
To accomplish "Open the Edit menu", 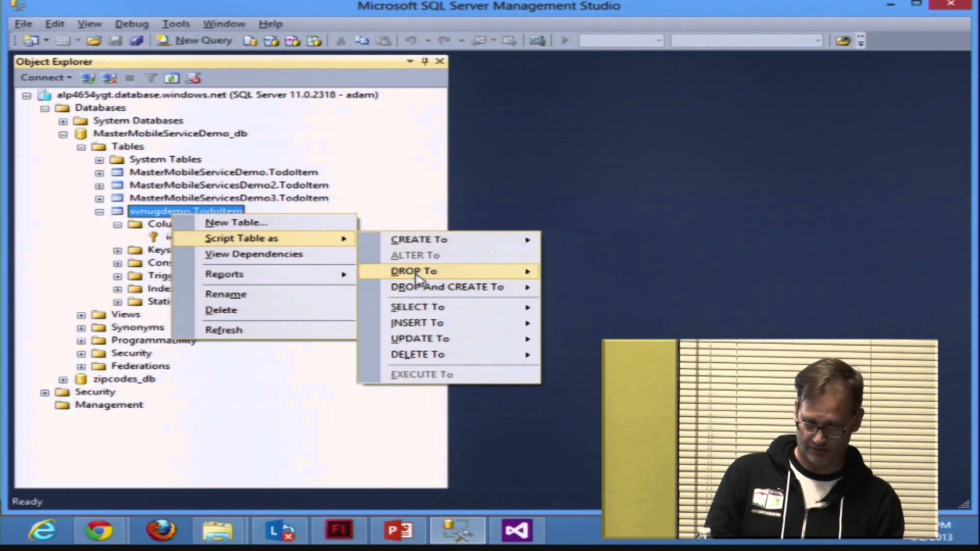I will (55, 24).
